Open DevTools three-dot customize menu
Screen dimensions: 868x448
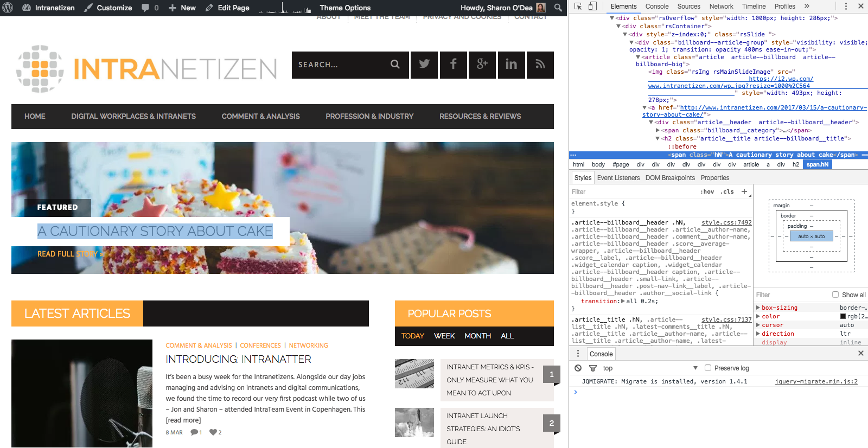pyautogui.click(x=846, y=7)
